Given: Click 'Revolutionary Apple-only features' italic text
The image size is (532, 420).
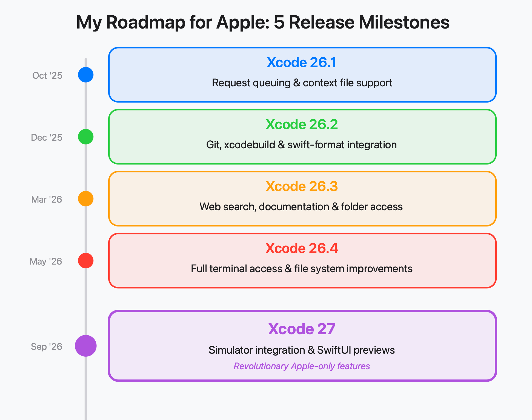Looking at the screenshot, I should [302, 366].
